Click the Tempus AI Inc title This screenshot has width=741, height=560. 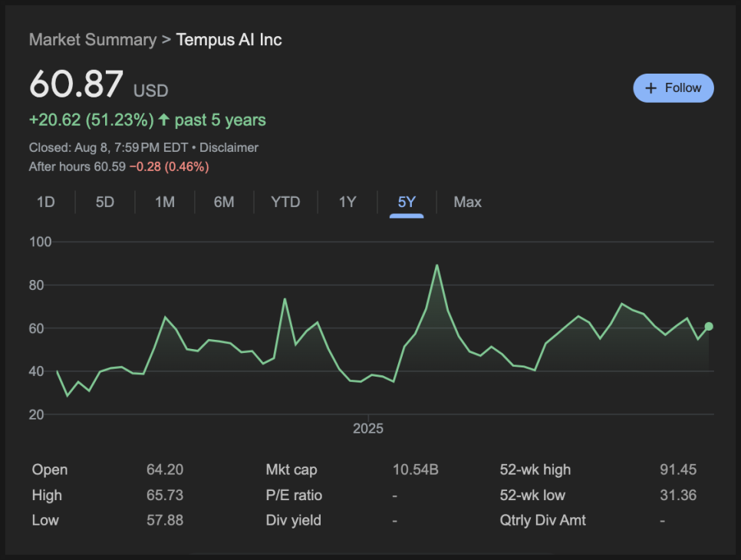tap(229, 40)
